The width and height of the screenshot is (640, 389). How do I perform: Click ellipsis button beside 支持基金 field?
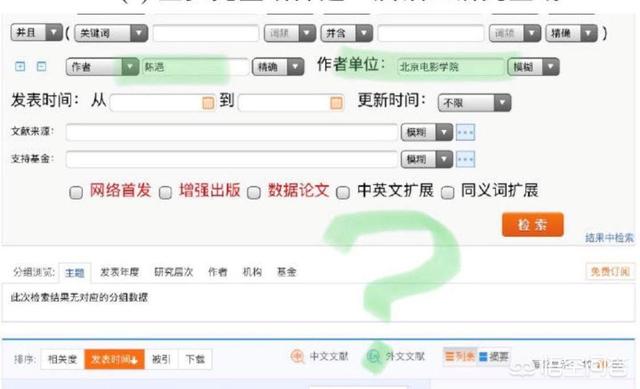point(465,159)
